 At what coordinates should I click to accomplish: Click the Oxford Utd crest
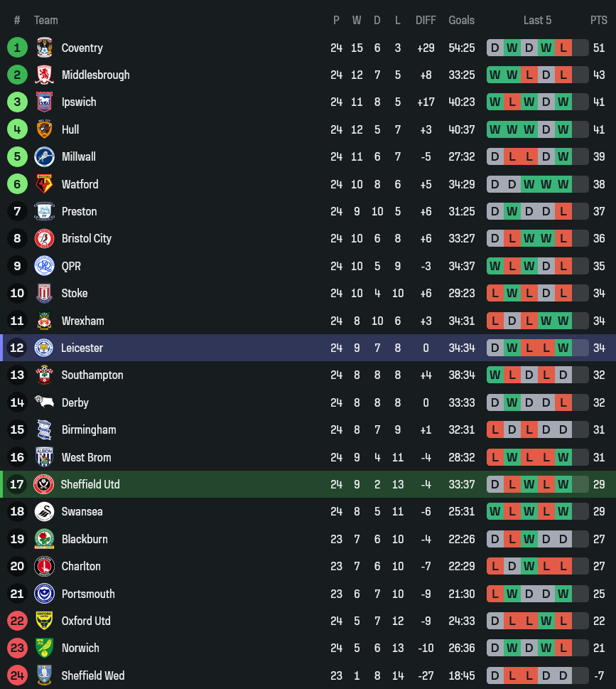[x=44, y=621]
